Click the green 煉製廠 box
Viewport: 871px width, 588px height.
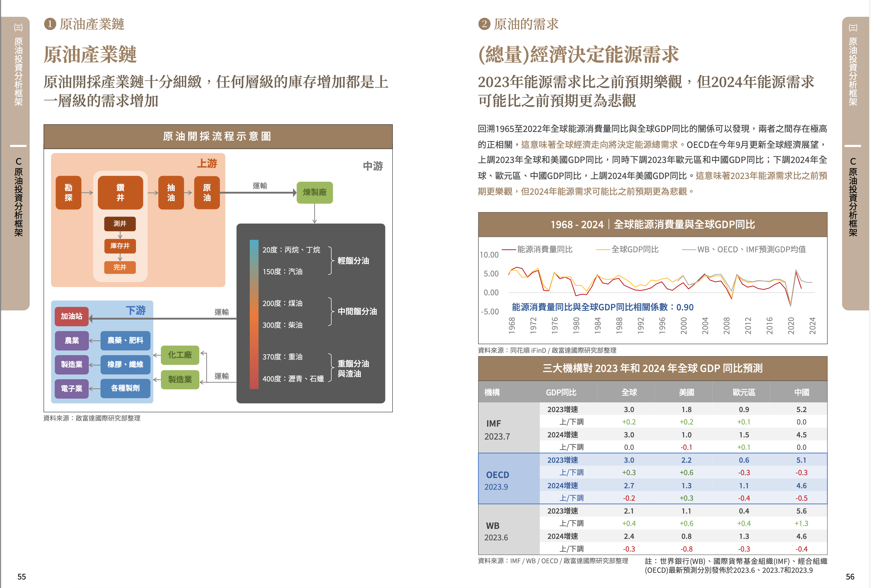coord(314,192)
